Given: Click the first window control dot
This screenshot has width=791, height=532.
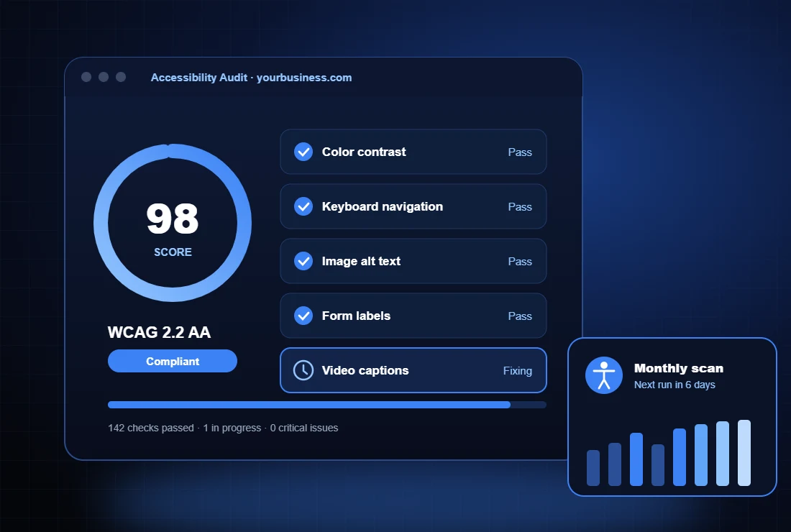Looking at the screenshot, I should 86,77.
